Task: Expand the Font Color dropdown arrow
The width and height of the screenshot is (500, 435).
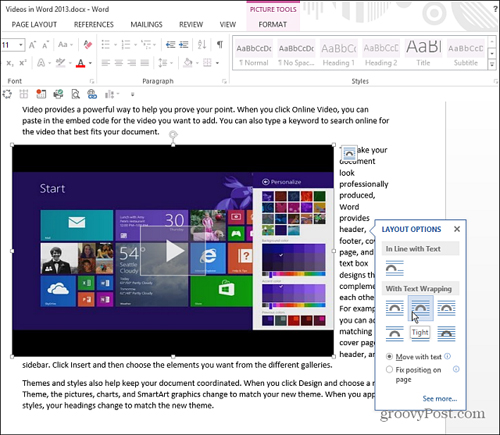Action: [x=90, y=63]
